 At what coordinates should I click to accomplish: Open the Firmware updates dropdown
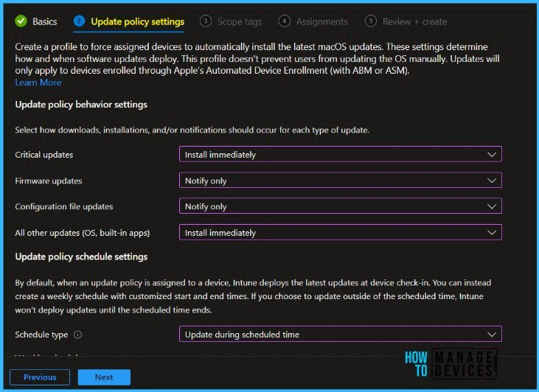click(341, 181)
